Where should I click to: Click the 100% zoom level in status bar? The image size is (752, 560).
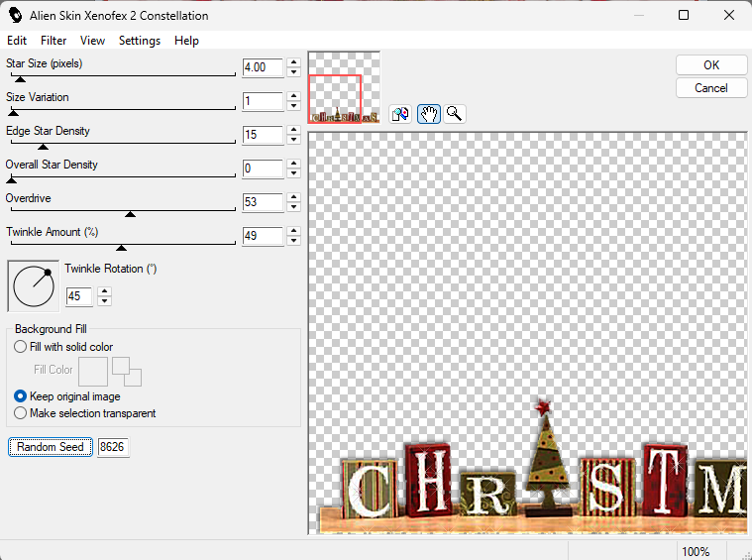(696, 552)
